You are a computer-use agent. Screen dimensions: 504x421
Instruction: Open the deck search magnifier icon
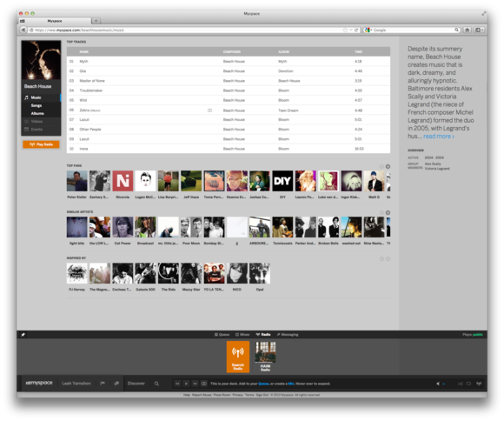click(156, 384)
